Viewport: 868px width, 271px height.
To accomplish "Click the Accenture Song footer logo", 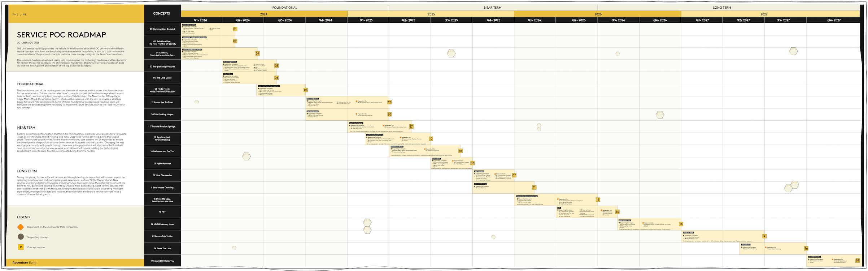I will pos(25,262).
